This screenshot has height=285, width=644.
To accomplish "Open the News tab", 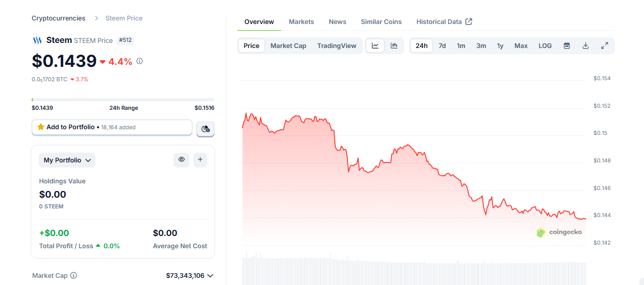I will [337, 21].
